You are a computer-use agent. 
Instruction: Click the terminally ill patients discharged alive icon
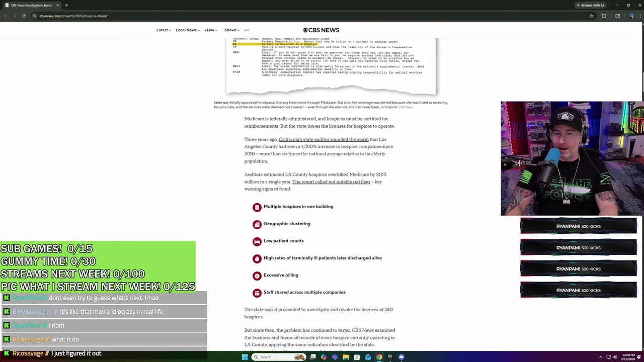257,258
